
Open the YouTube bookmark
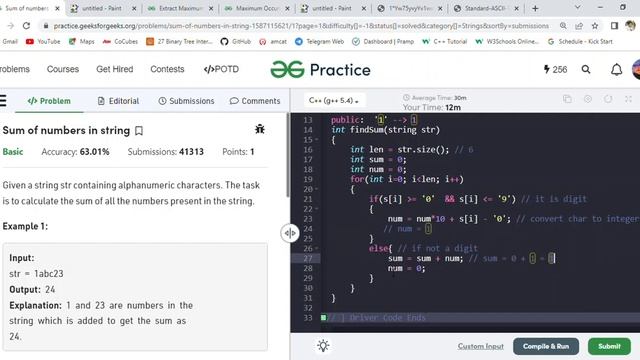43,42
